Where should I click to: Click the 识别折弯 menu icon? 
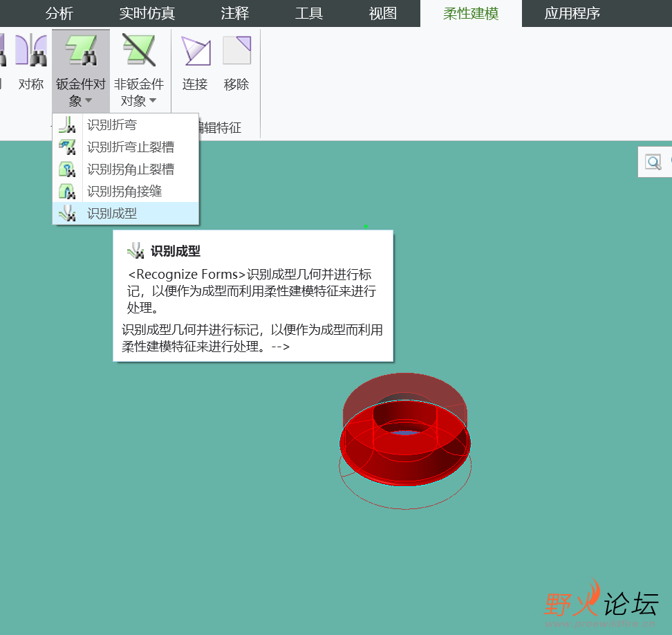coord(67,125)
